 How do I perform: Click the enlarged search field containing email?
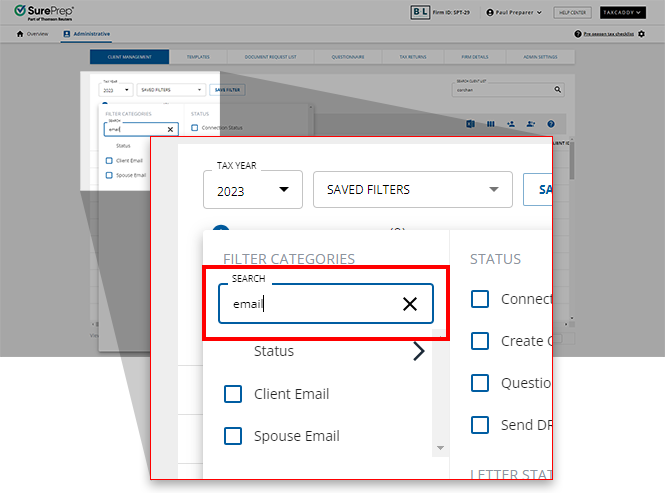pyautogui.click(x=326, y=304)
